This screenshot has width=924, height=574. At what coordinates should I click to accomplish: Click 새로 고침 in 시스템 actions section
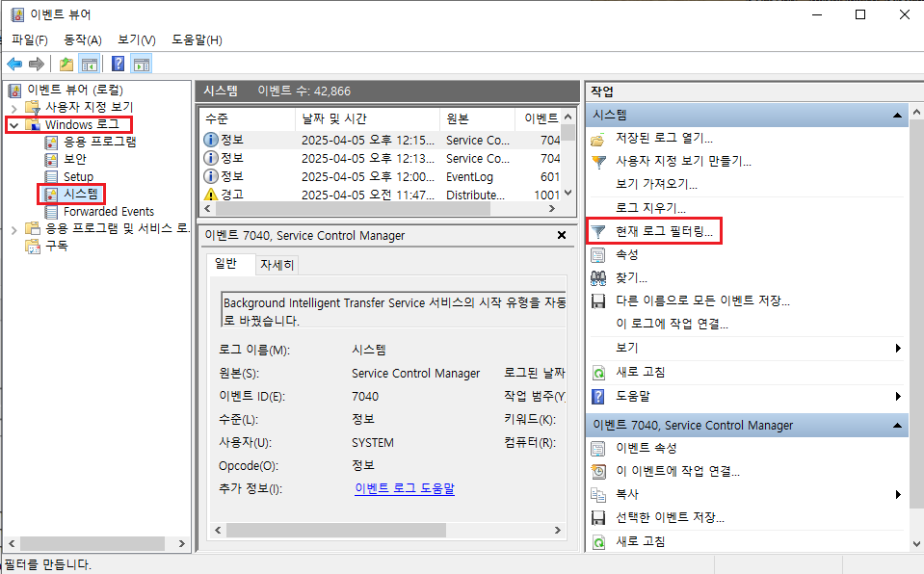[641, 373]
